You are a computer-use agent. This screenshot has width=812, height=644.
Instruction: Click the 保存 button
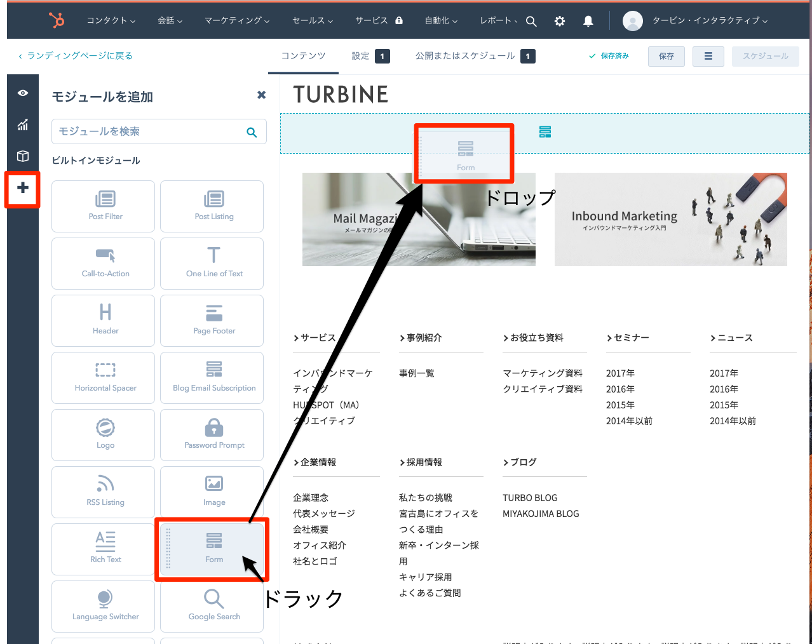pyautogui.click(x=666, y=56)
